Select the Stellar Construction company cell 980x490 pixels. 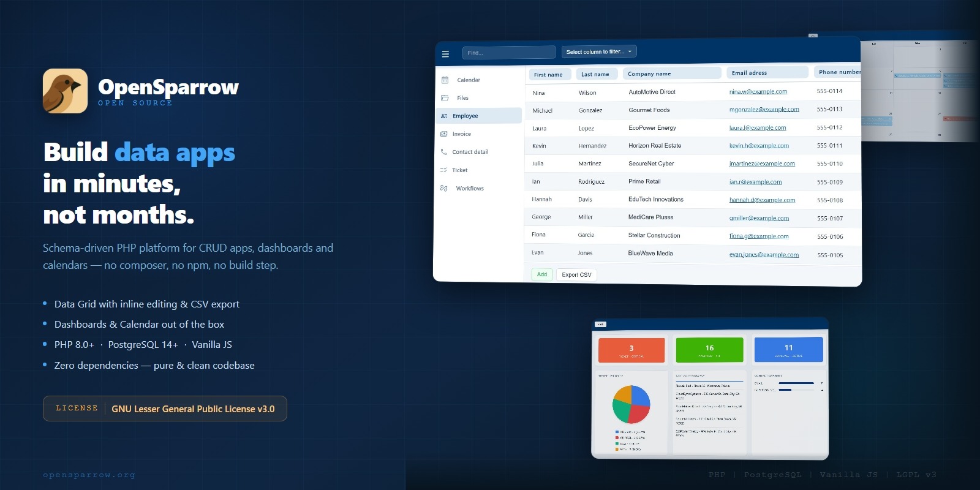pos(654,235)
